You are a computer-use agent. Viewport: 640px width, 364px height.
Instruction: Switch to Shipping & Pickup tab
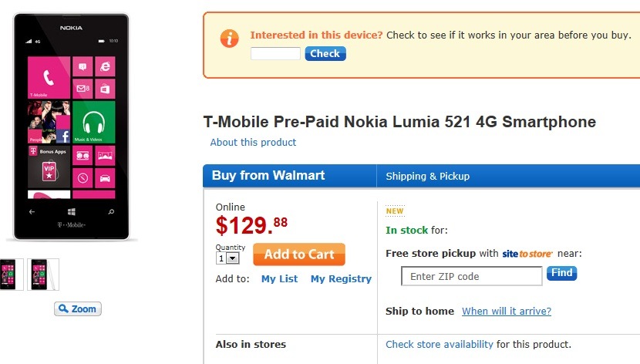[427, 177]
